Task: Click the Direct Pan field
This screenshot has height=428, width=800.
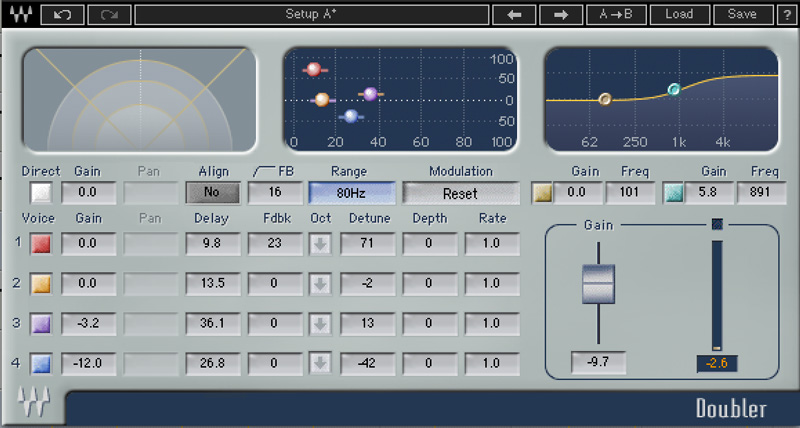Action: 151,193
